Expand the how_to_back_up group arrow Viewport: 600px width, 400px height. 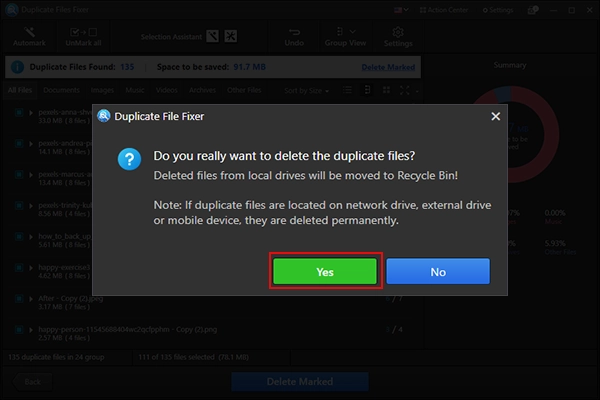[31, 237]
